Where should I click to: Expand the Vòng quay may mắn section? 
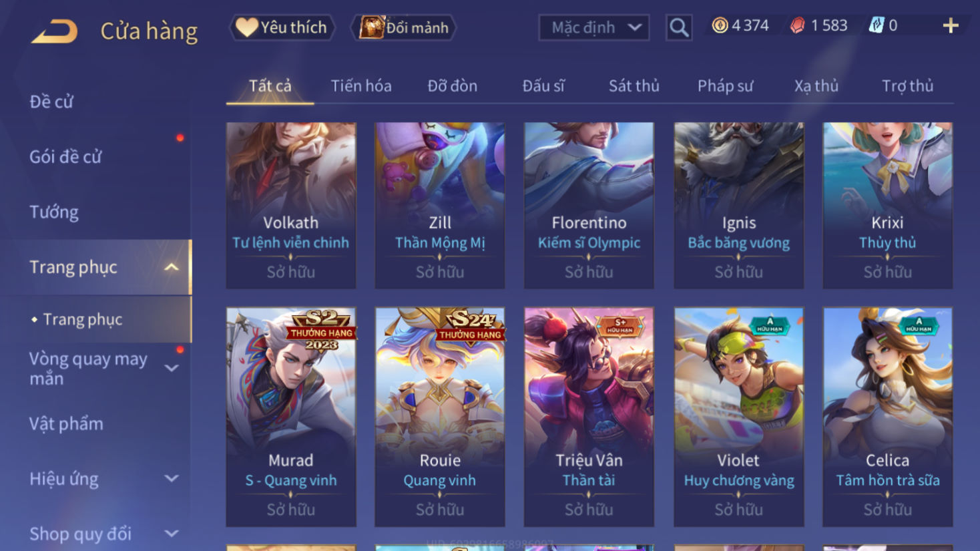tap(172, 368)
